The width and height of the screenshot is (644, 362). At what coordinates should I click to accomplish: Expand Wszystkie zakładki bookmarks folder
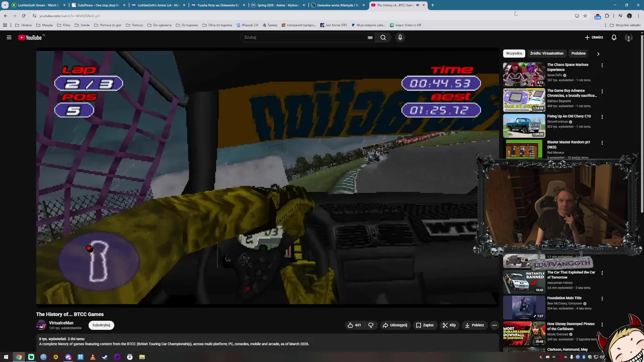click(x=625, y=25)
